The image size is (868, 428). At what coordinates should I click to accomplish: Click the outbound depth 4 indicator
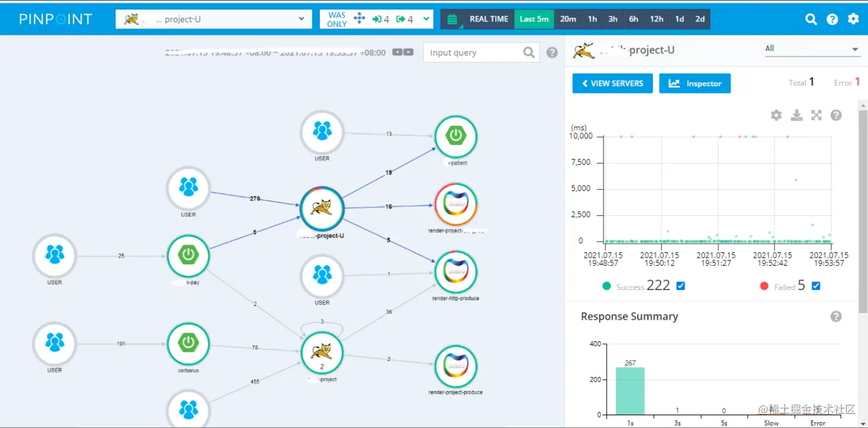(x=404, y=19)
